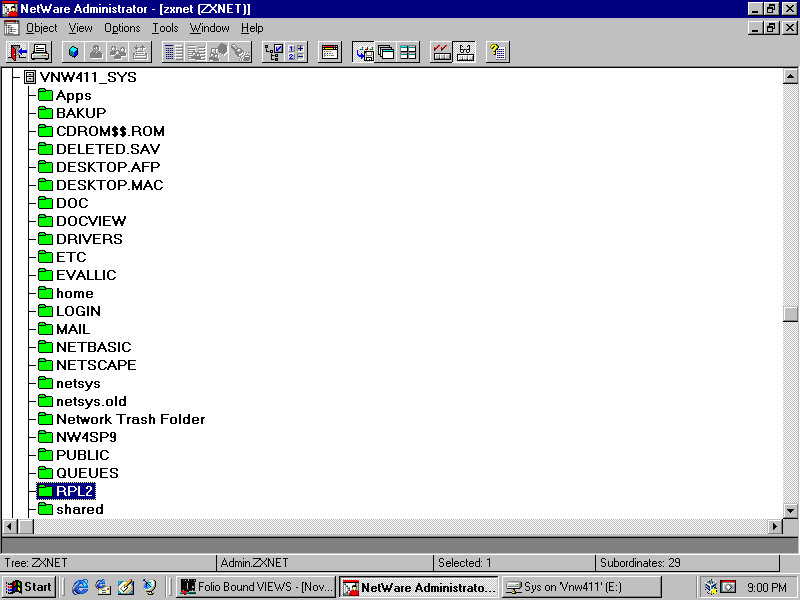The width and height of the screenshot is (800, 600).
Task: Click the cascade windows icon
Action: [x=386, y=52]
